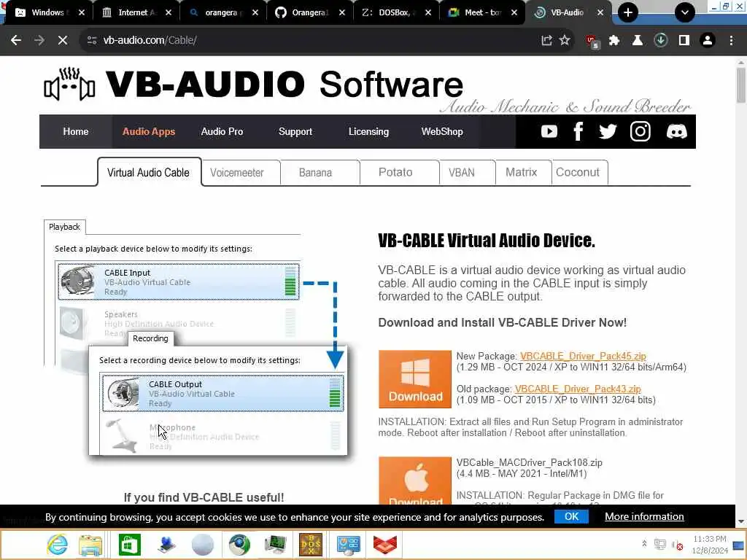This screenshot has width=747, height=560.
Task: Switch to the Meet browser tab
Action: click(x=482, y=12)
